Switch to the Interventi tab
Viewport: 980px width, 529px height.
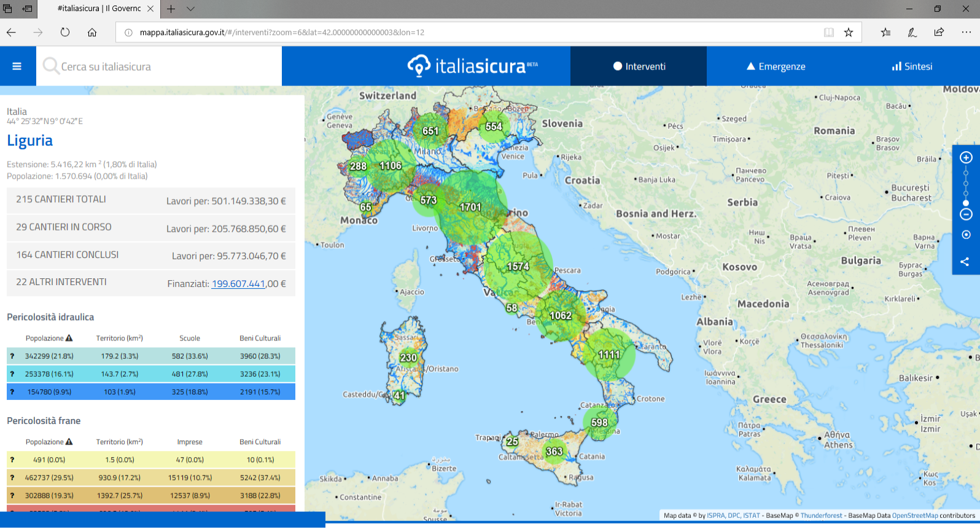639,66
